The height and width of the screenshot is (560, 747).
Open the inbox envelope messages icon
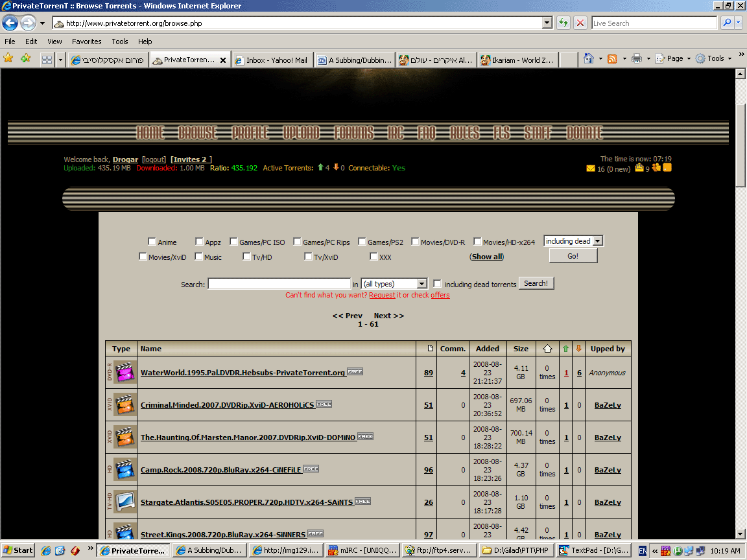pos(590,169)
